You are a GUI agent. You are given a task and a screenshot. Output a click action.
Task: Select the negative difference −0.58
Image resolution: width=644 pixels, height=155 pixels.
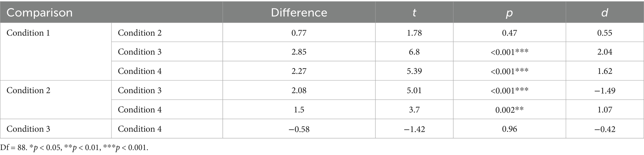click(299, 129)
